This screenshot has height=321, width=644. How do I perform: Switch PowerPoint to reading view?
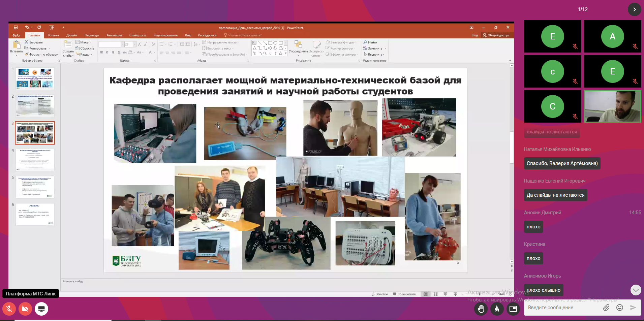pos(446,294)
